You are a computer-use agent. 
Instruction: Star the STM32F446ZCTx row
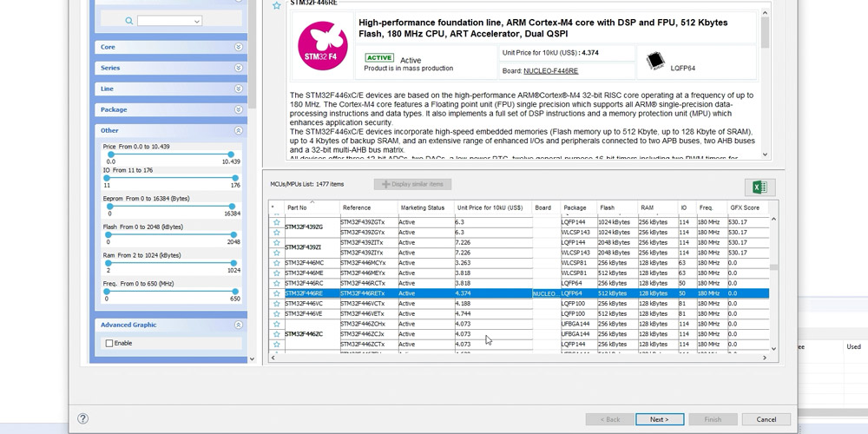pos(277,345)
